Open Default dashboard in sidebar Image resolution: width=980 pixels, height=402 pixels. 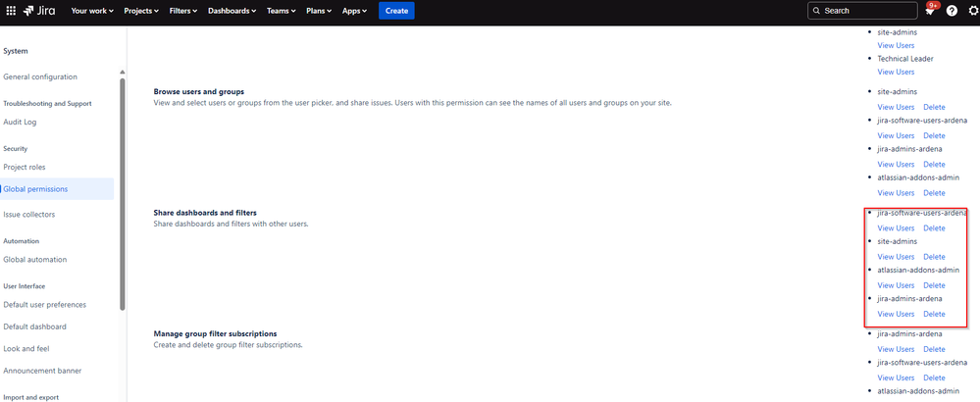pyautogui.click(x=35, y=327)
